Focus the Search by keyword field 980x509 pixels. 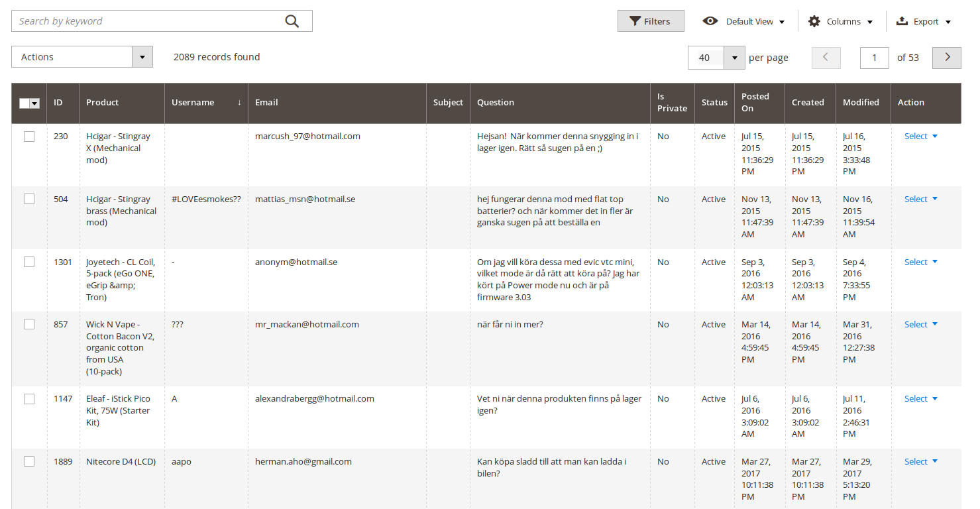point(162,21)
